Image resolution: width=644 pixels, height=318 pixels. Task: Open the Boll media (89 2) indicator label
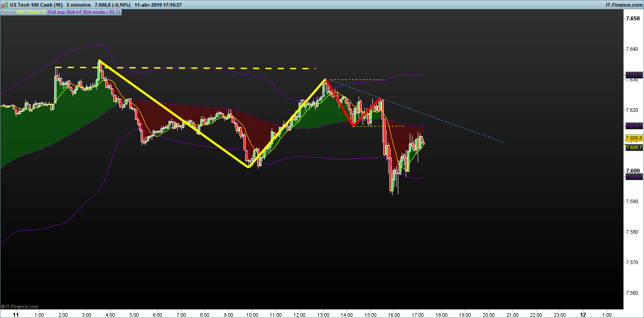(102, 12)
